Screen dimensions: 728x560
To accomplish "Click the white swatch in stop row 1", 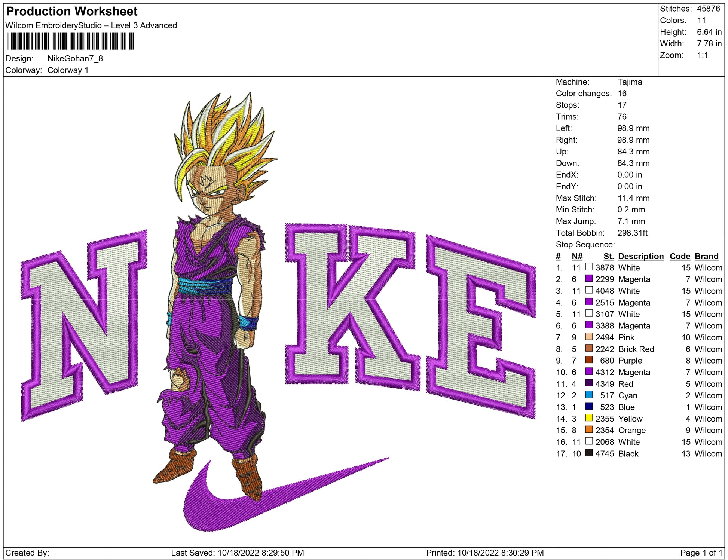I will tap(589, 267).
